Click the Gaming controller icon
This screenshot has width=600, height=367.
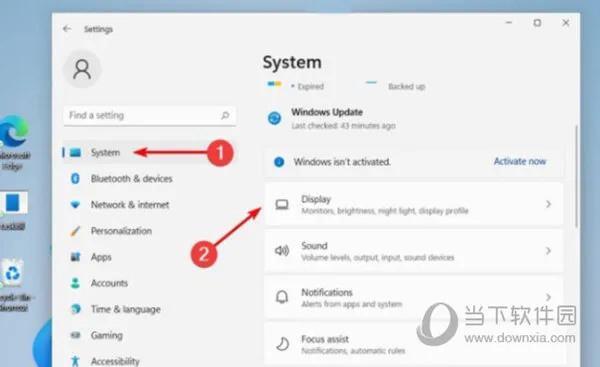(x=75, y=335)
